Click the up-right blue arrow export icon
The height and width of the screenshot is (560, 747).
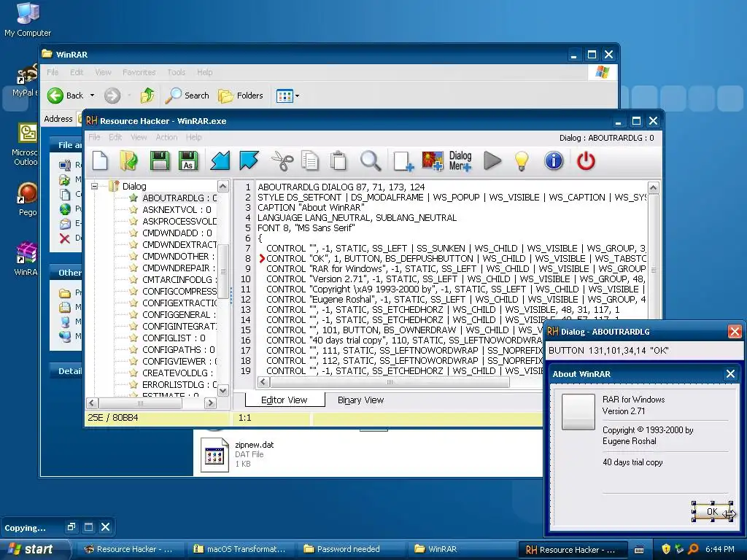click(x=249, y=160)
